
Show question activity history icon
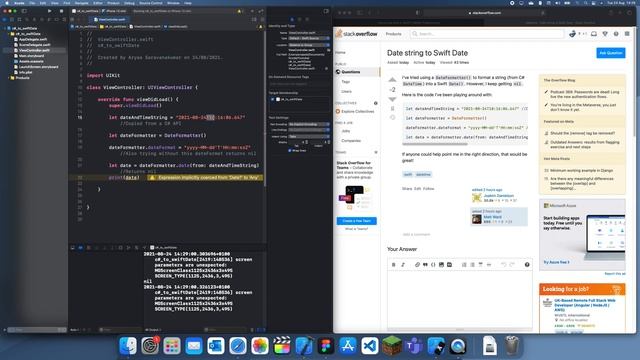[392, 118]
